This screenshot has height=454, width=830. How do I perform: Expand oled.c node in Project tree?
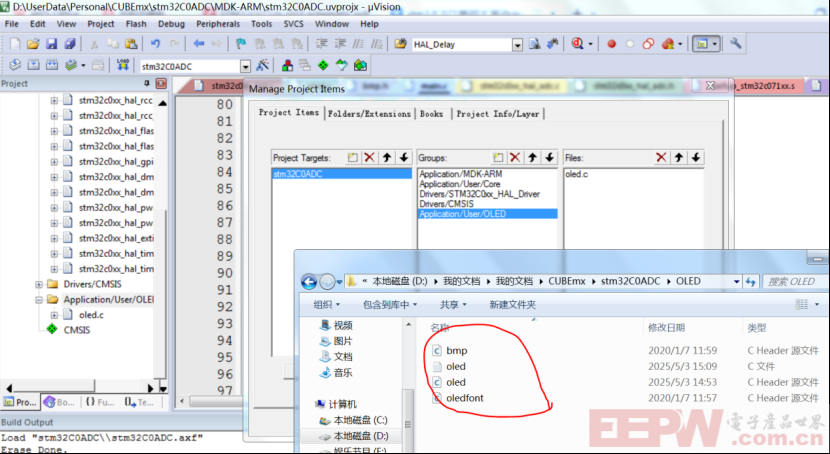(x=54, y=315)
